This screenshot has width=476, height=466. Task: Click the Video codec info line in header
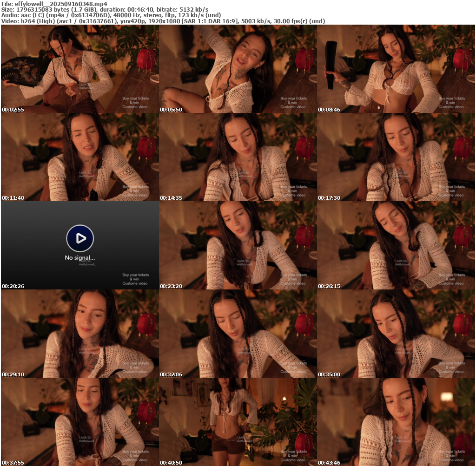163,21
